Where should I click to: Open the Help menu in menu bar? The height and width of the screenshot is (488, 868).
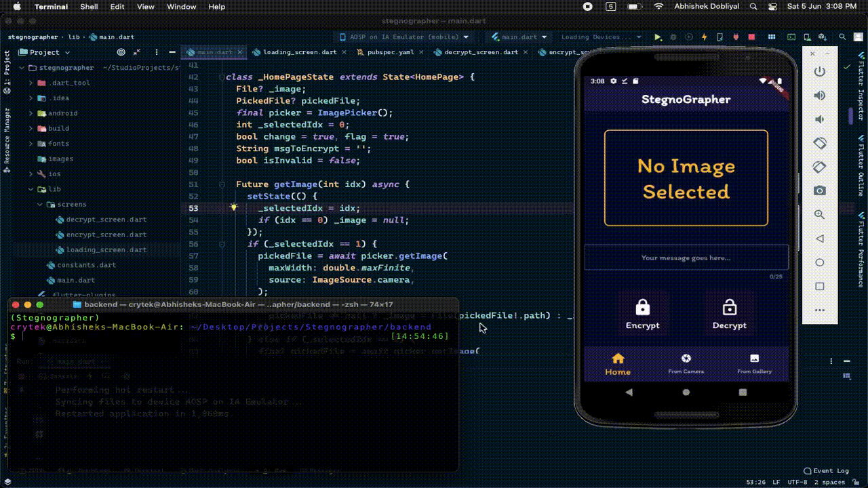217,7
